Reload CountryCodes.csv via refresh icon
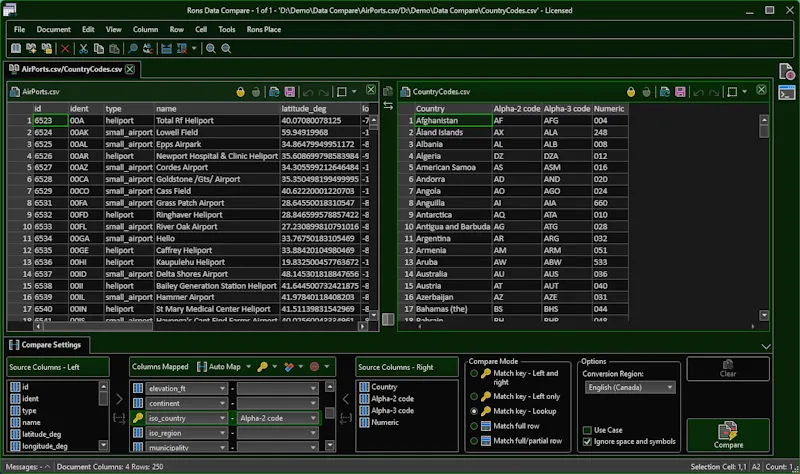This screenshot has height=474, width=800. point(665,92)
